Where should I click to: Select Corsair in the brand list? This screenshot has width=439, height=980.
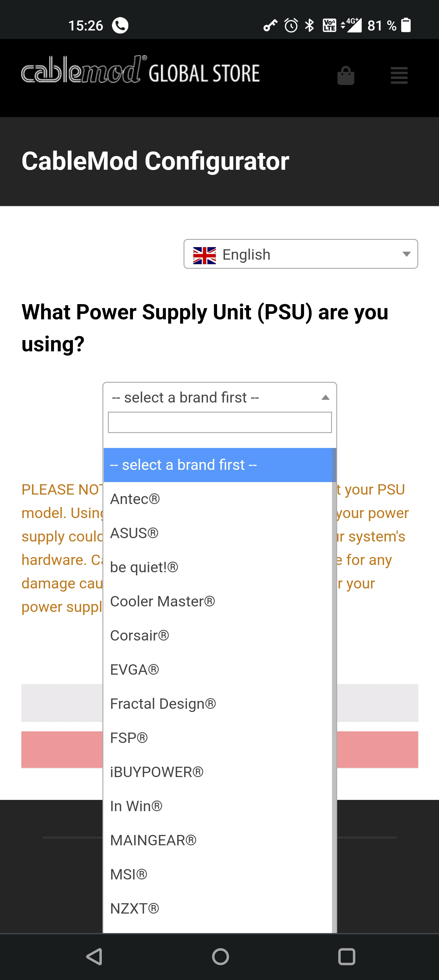pos(139,635)
